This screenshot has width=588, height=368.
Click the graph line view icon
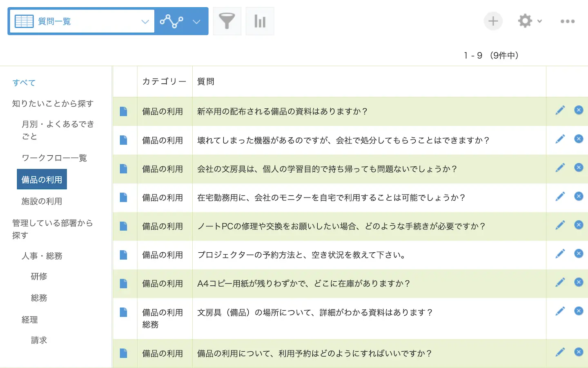click(x=171, y=21)
